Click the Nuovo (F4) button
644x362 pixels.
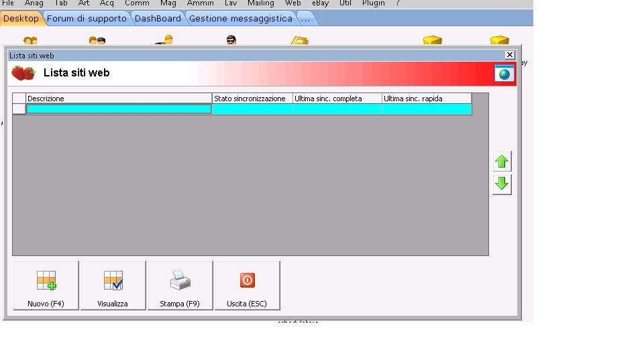46,286
